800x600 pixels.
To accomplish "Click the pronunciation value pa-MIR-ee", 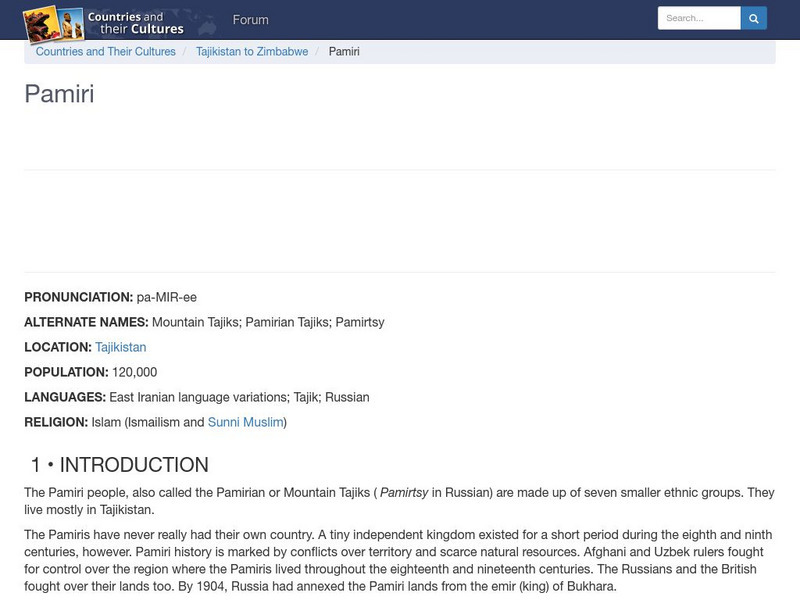I will click(166, 297).
